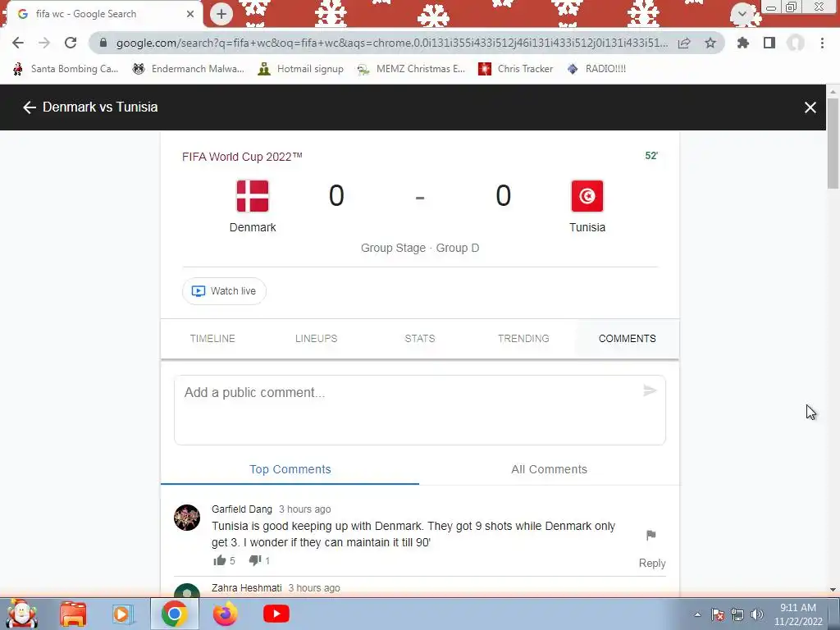
Task: Click the browser forward arrow
Action: click(44, 43)
